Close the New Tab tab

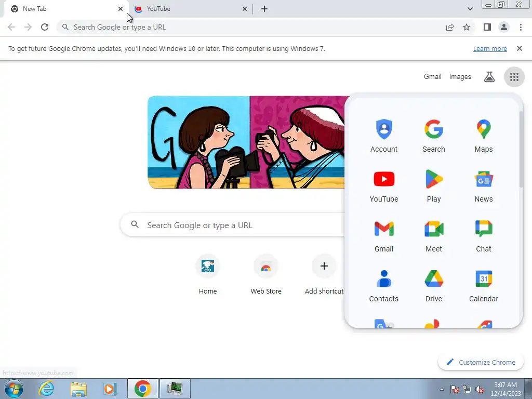pyautogui.click(x=121, y=9)
